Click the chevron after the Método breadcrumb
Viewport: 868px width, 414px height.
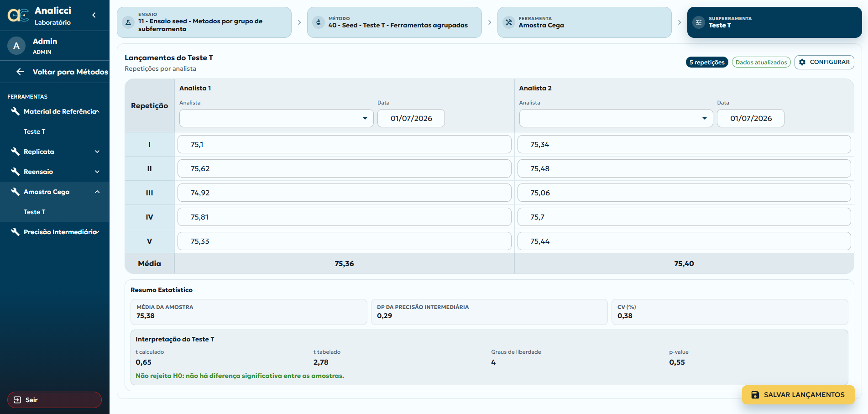490,22
